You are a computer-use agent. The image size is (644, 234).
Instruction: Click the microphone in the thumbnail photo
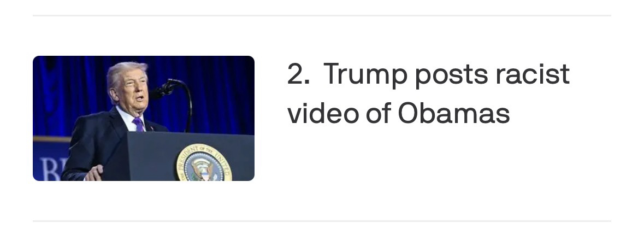(163, 89)
